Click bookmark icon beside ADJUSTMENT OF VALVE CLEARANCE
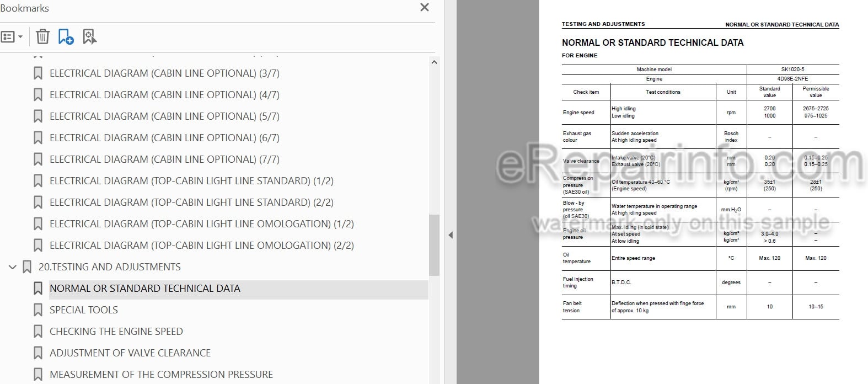868x384 pixels. pos(38,353)
